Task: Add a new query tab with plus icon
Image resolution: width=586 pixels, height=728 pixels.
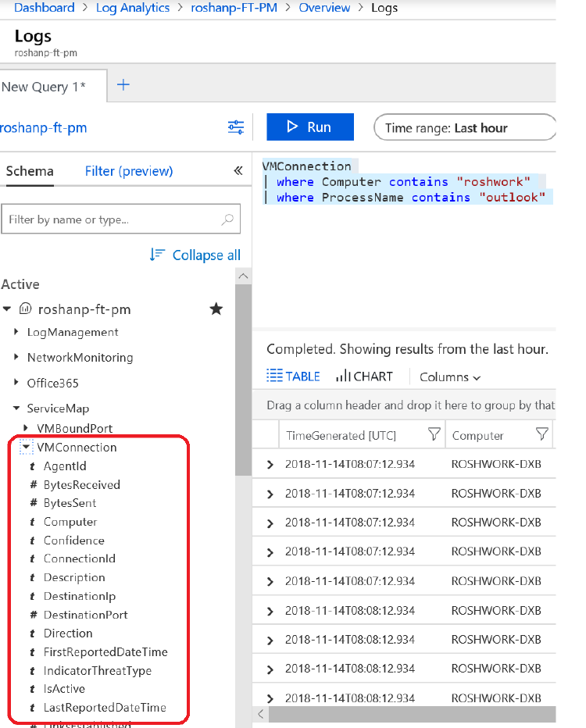Action: pos(123,84)
